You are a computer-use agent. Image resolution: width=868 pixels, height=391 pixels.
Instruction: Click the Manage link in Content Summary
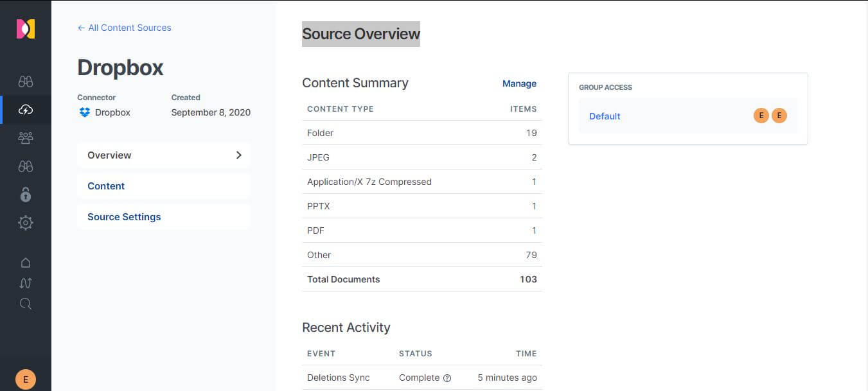coord(519,83)
